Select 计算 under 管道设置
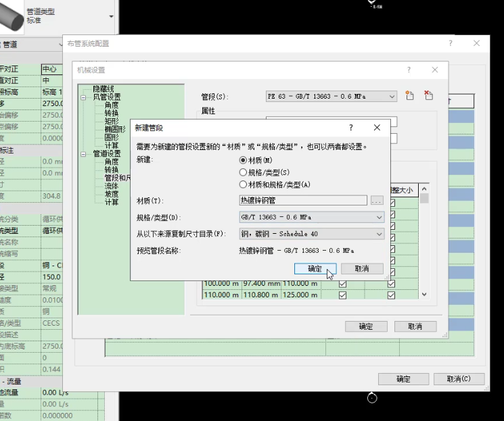 [111, 202]
